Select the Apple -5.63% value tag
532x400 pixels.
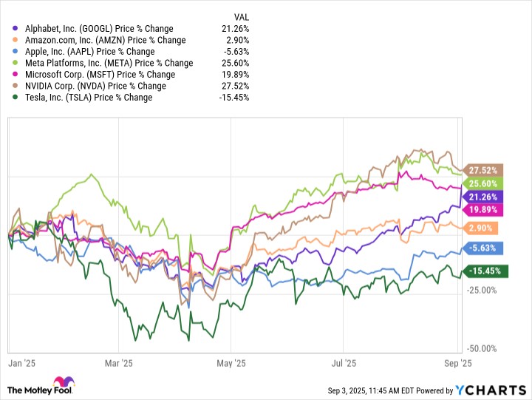click(482, 248)
